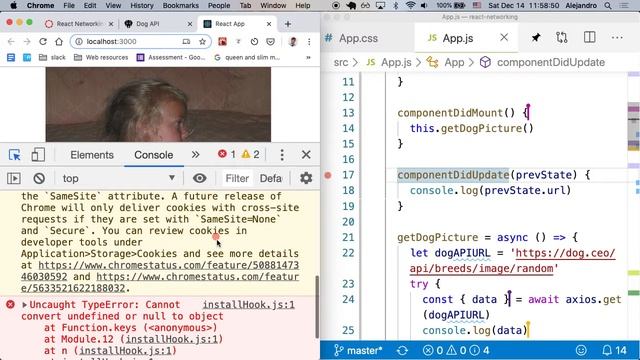Close the React App browser tab

pyautogui.click(x=269, y=24)
